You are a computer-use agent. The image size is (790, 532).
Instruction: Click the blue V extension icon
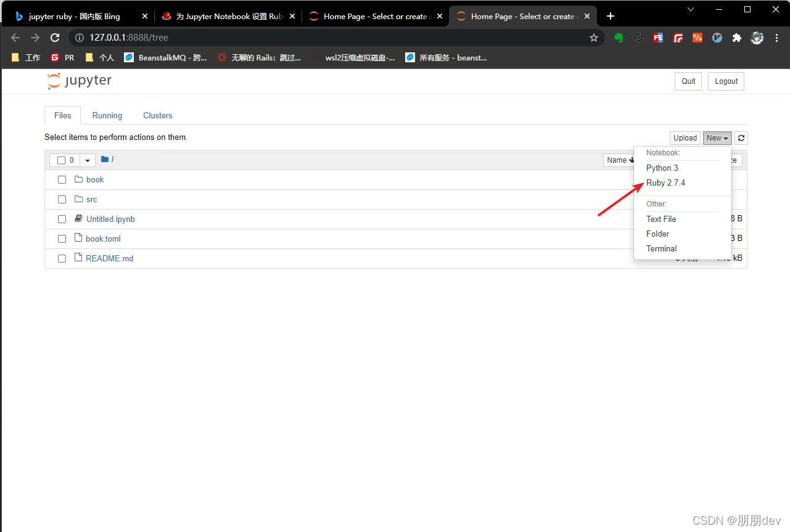coord(717,38)
